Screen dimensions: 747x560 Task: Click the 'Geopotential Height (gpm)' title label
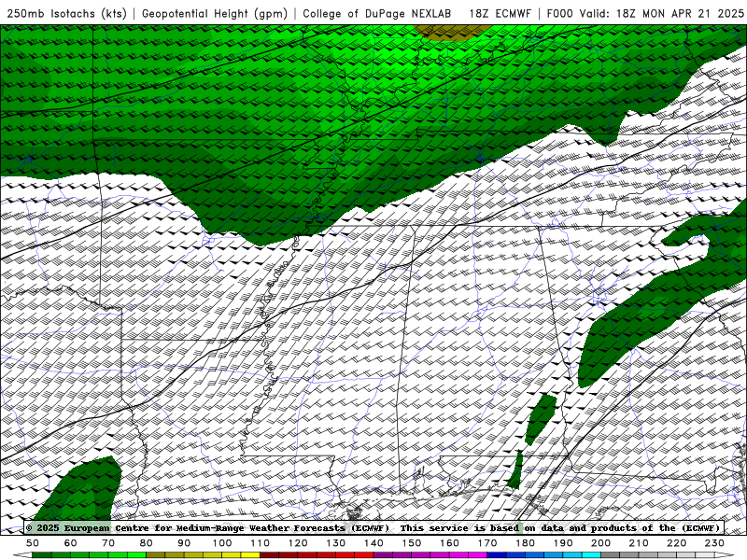(x=215, y=13)
